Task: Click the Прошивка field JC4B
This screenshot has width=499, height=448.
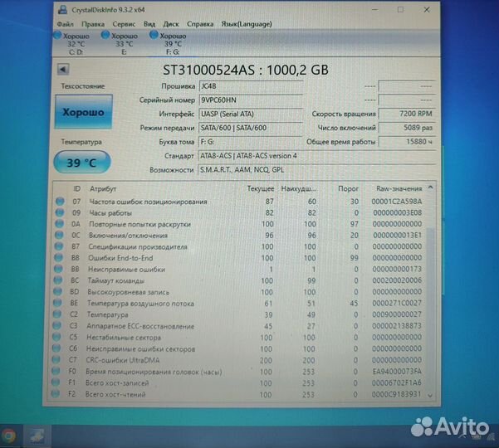Action: [251, 86]
